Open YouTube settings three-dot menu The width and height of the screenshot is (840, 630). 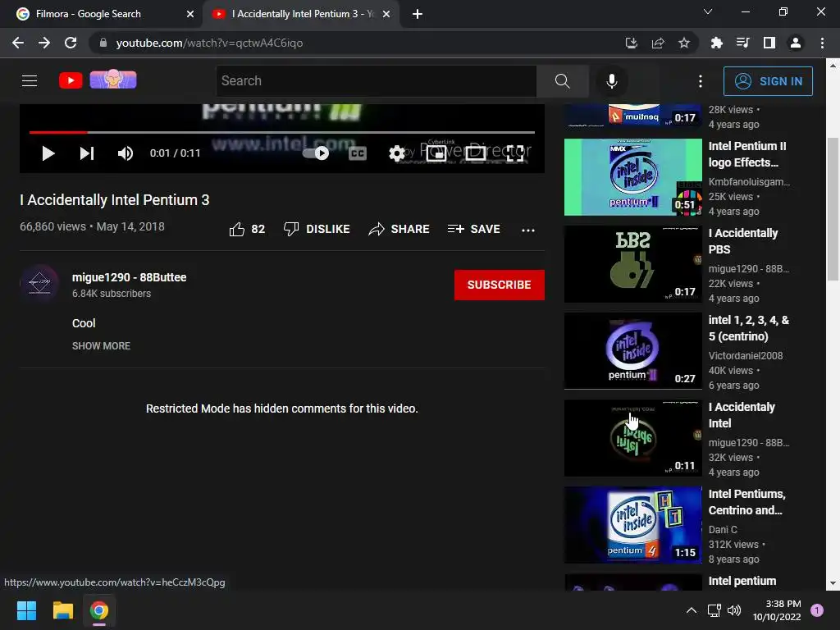(701, 81)
